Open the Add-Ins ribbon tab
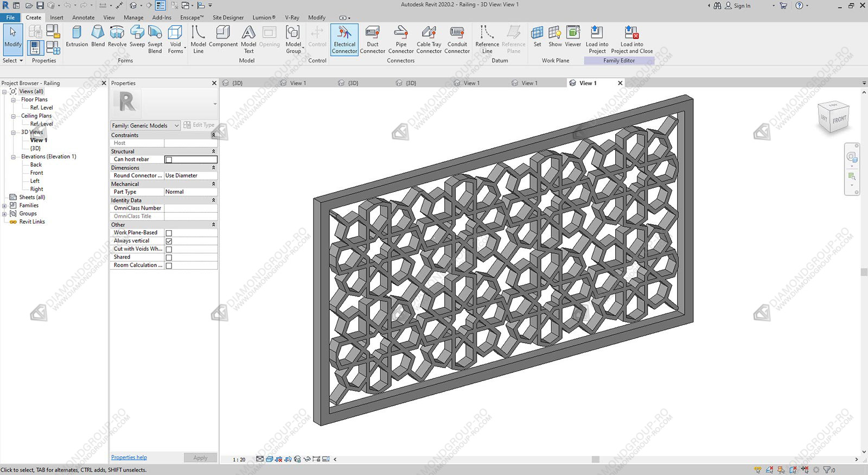868x475 pixels. pyautogui.click(x=162, y=17)
